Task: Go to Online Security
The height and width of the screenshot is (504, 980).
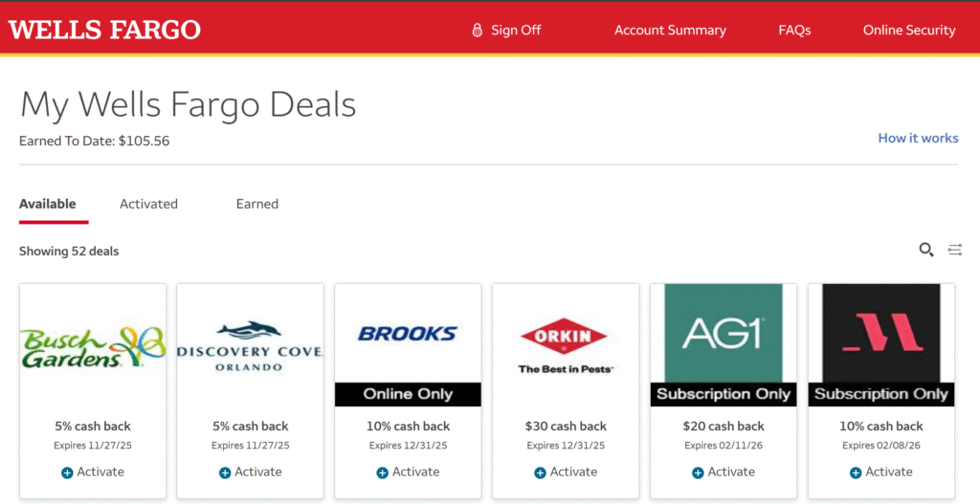Action: coord(909,30)
